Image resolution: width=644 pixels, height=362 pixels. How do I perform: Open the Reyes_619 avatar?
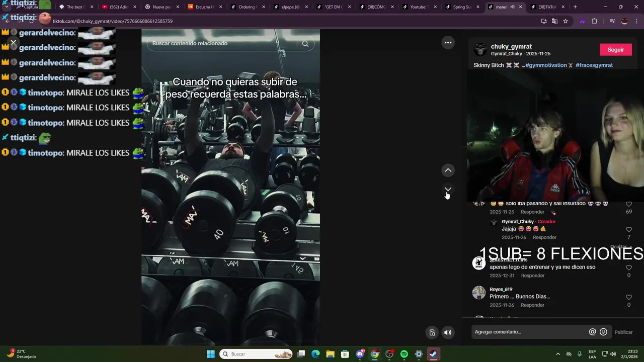pos(479,293)
